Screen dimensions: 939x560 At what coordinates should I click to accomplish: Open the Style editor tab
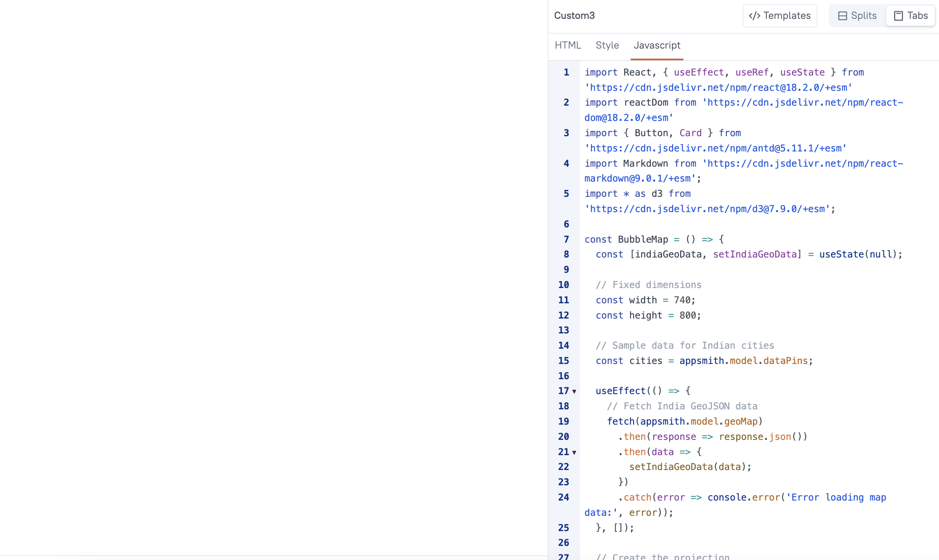pos(607,45)
